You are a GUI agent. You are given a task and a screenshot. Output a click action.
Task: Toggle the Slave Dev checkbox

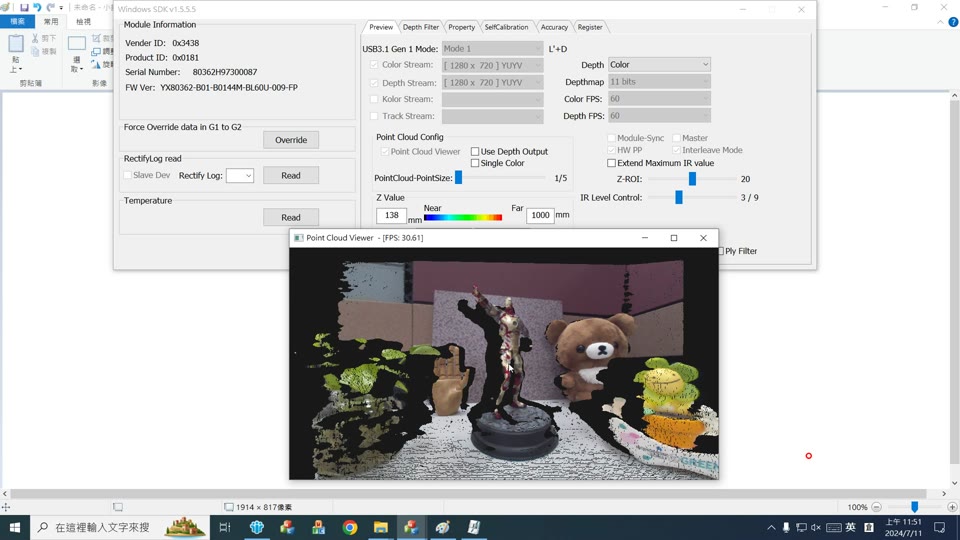128,175
